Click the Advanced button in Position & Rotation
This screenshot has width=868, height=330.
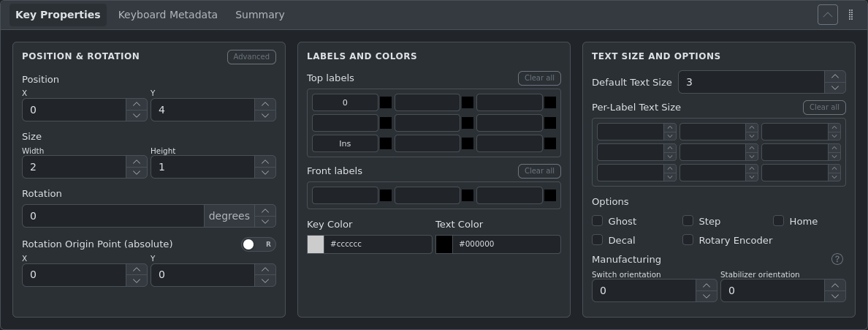pos(251,57)
